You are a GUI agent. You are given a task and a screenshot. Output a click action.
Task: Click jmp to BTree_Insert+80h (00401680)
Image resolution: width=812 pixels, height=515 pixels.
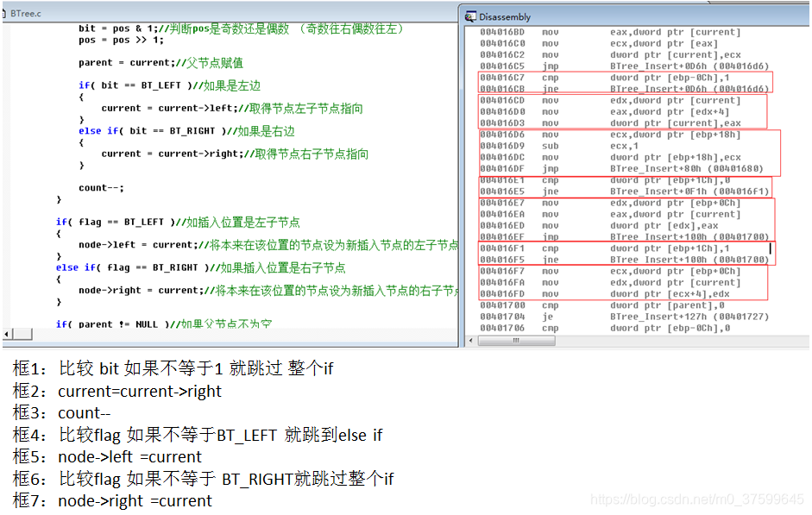point(621,169)
